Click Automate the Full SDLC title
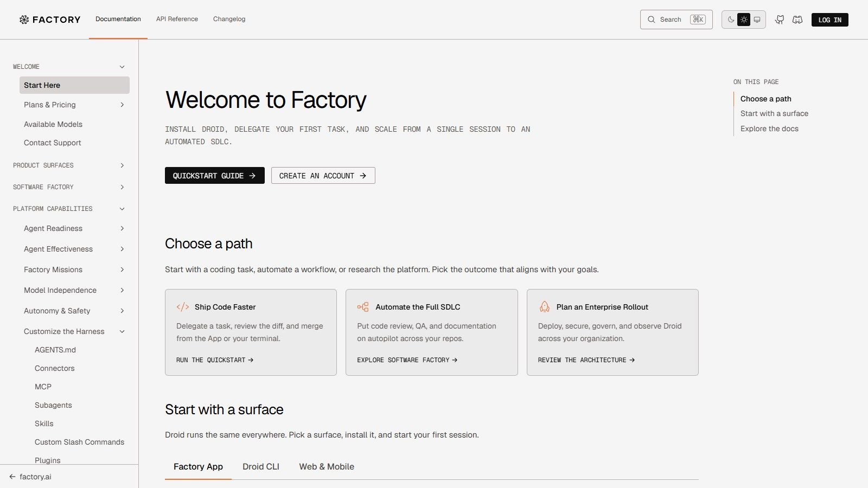 click(x=418, y=307)
